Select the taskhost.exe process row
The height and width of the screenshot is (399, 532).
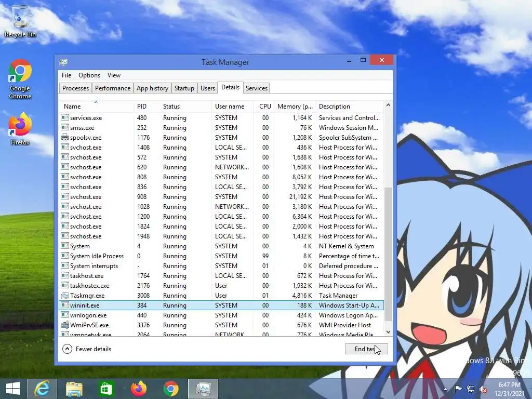221,276
